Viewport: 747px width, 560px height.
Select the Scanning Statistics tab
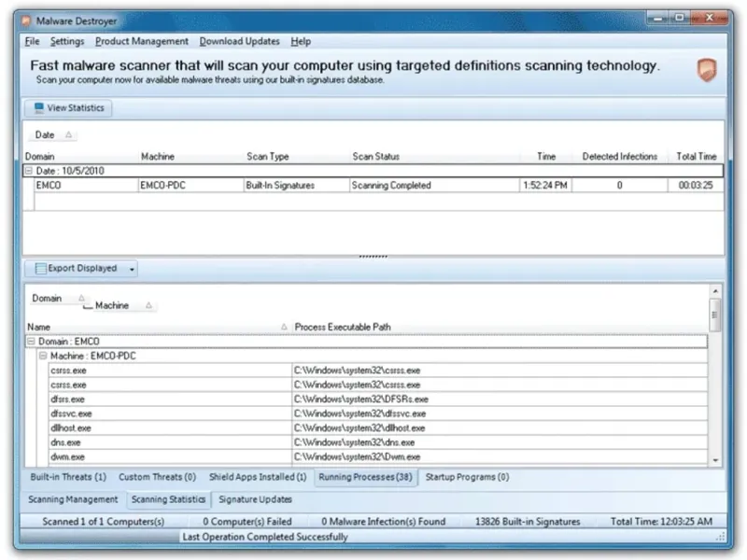[168, 499]
